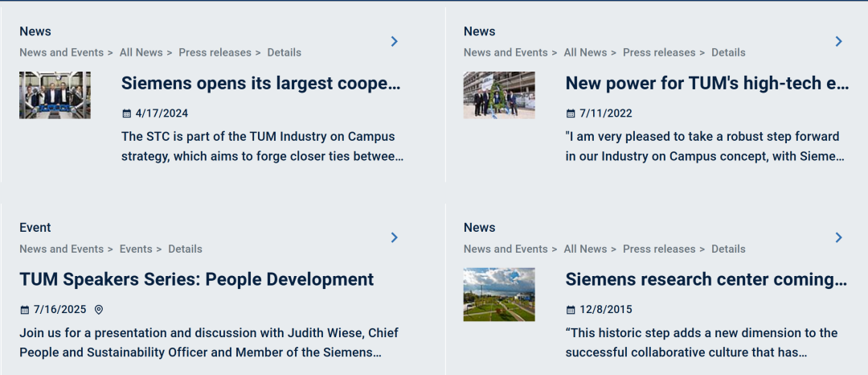Click calendar icon beside 7/11/2022 date
Screen dimensions: 868x375
tap(571, 113)
